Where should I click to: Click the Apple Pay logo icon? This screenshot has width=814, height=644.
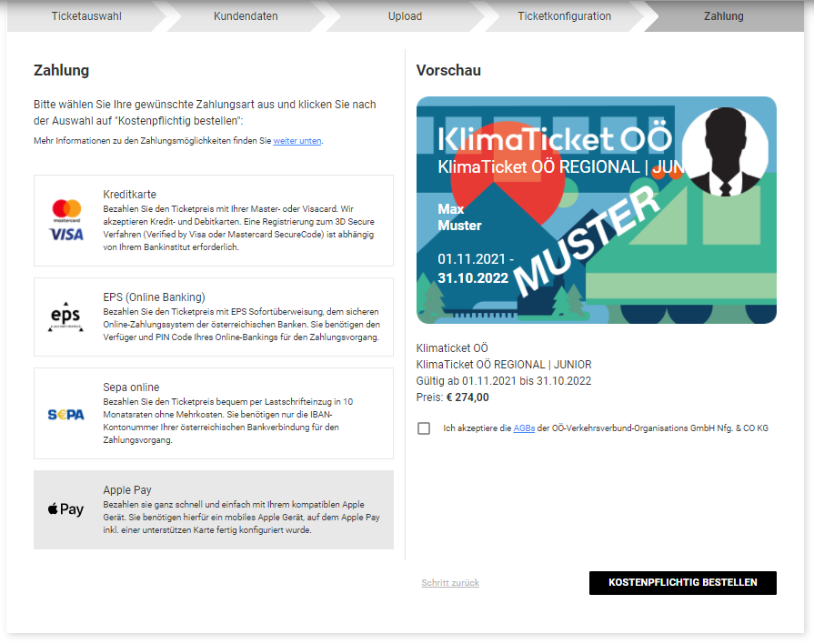pos(65,509)
